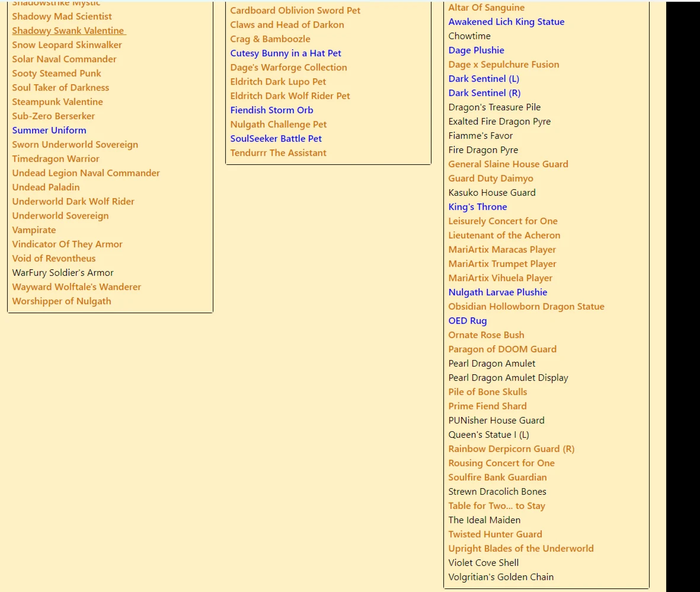Open Soulfire Bank Guardian link
This screenshot has width=700, height=592.
[x=497, y=478]
